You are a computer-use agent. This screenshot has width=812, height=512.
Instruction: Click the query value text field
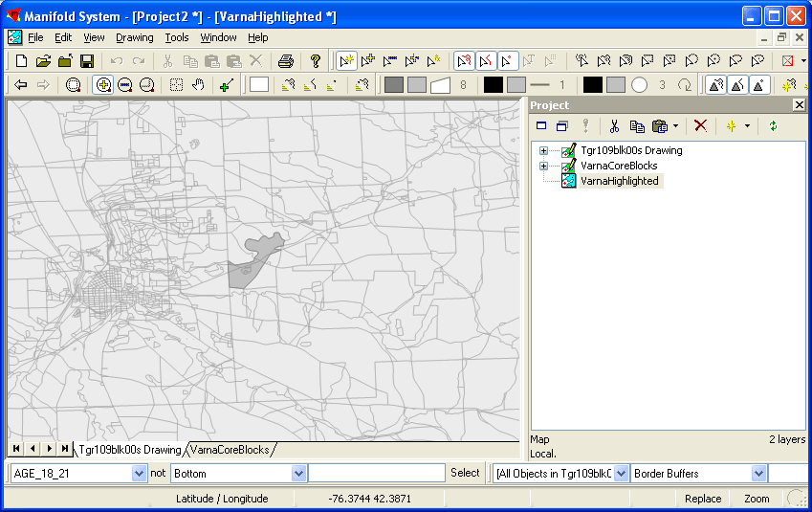[x=377, y=473]
